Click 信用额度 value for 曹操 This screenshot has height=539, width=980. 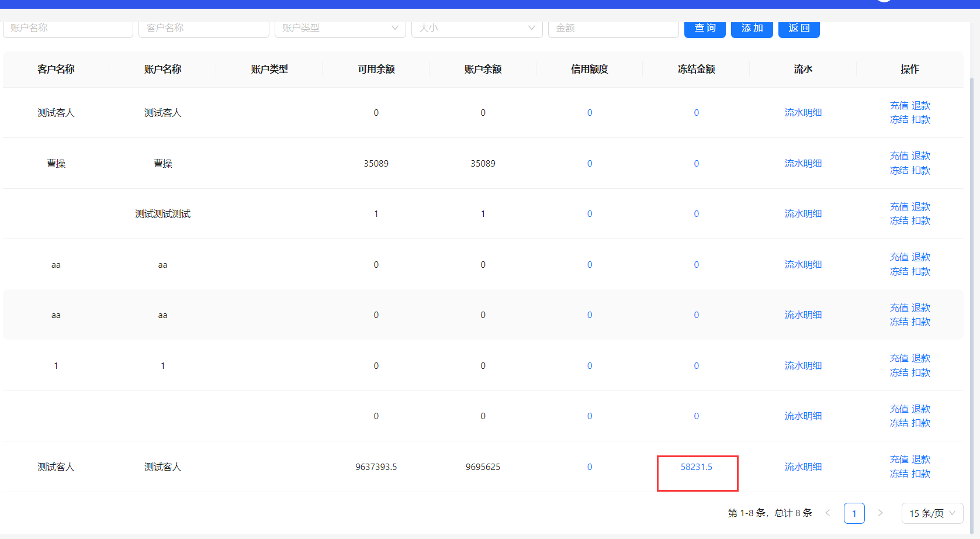pos(590,164)
